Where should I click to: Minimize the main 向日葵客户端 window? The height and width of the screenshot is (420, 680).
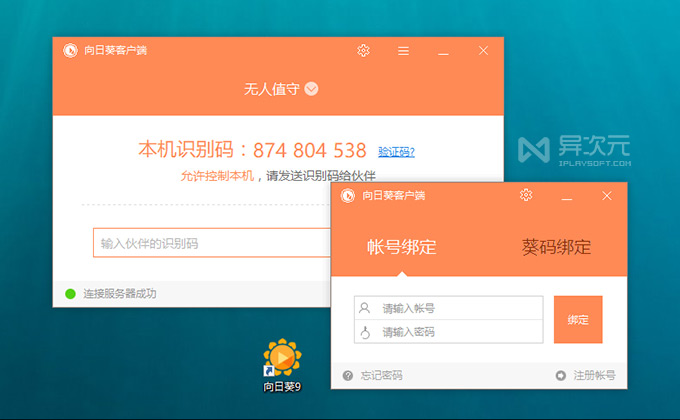pos(443,52)
